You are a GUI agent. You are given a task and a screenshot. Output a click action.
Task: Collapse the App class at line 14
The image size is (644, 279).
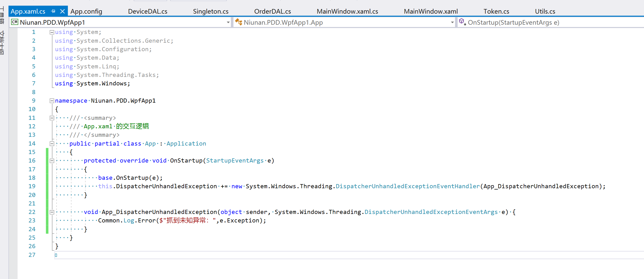(52, 144)
